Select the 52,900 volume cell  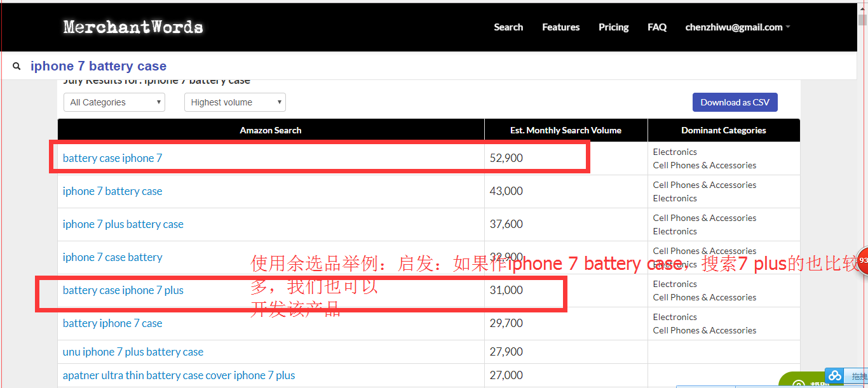(x=566, y=158)
